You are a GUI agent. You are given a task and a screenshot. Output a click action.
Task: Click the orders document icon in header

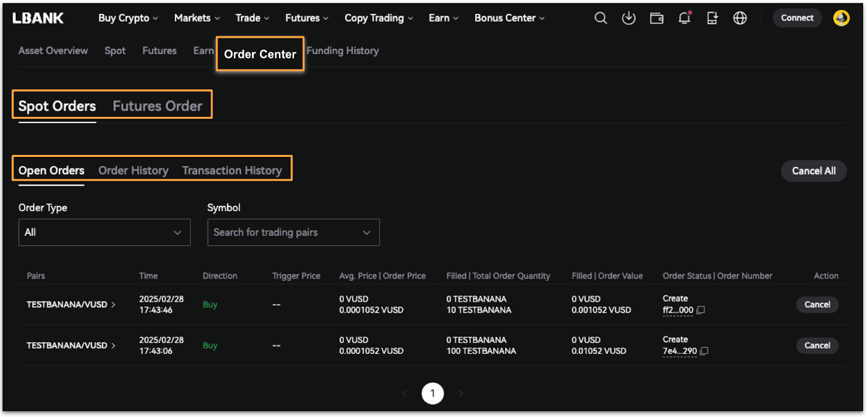(x=712, y=18)
